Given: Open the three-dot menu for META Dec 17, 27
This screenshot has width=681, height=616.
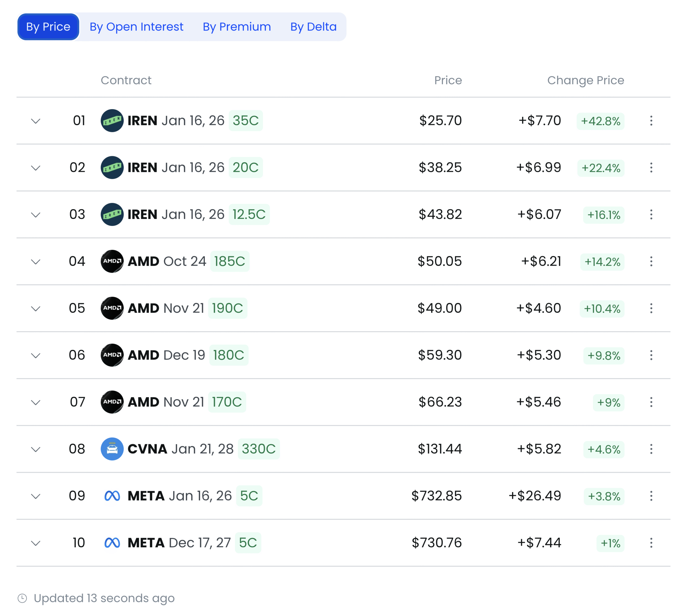Looking at the screenshot, I should click(x=651, y=543).
